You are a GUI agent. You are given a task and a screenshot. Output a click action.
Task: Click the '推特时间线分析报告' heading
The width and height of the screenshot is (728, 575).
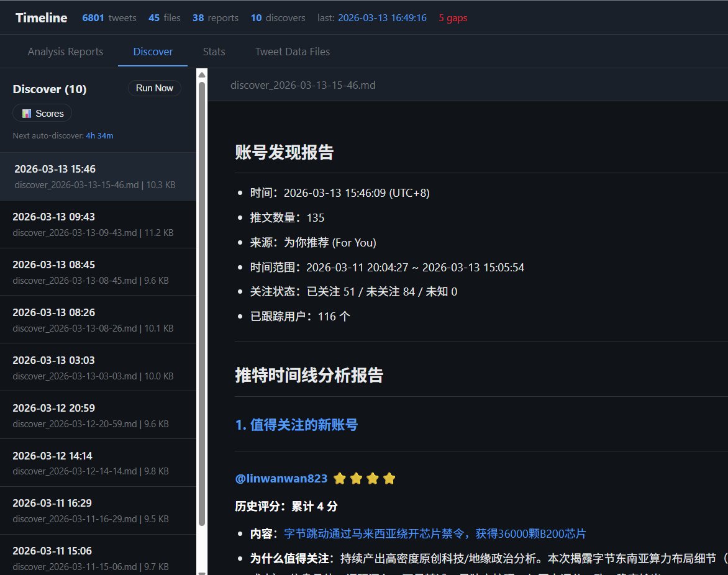[x=309, y=375]
